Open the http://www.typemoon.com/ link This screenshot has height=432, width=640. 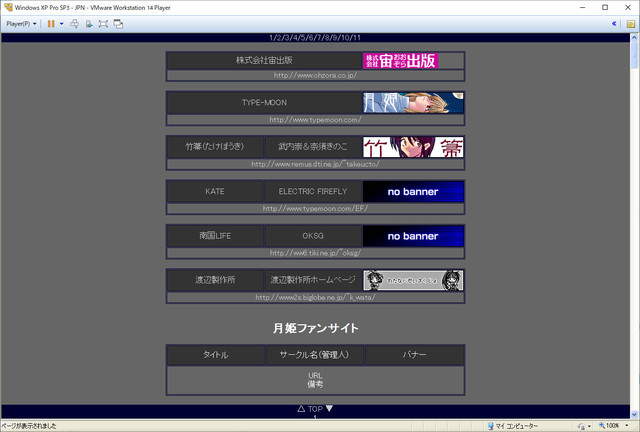315,120
